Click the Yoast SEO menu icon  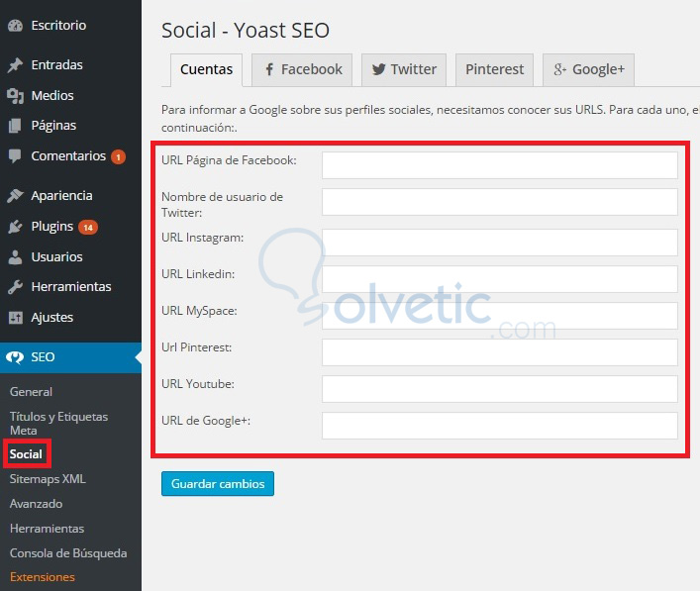click(15, 357)
